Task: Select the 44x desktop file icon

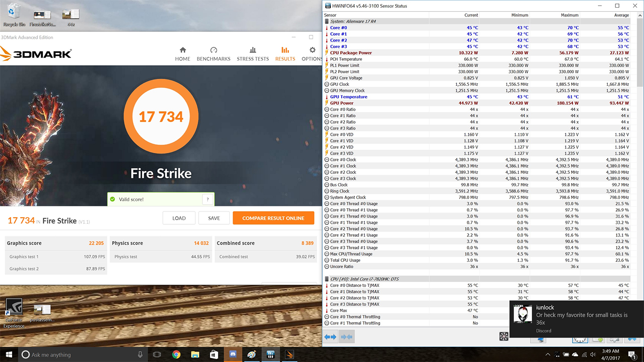Action: point(71,18)
